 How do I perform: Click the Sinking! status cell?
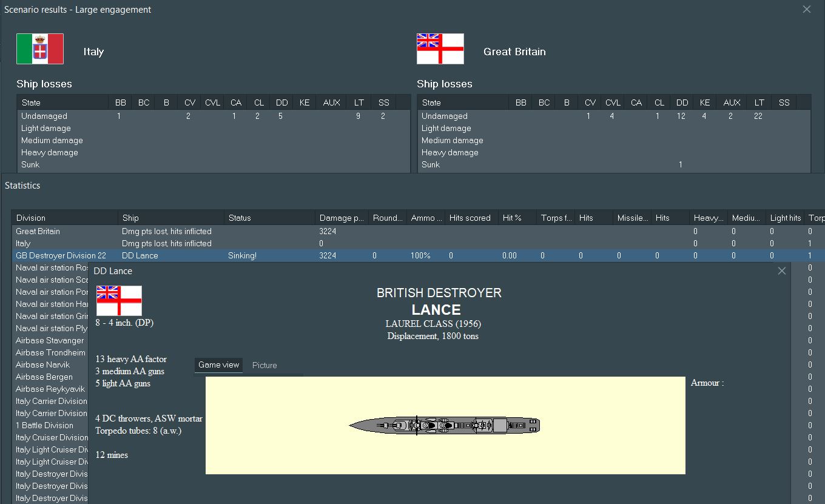[242, 255]
